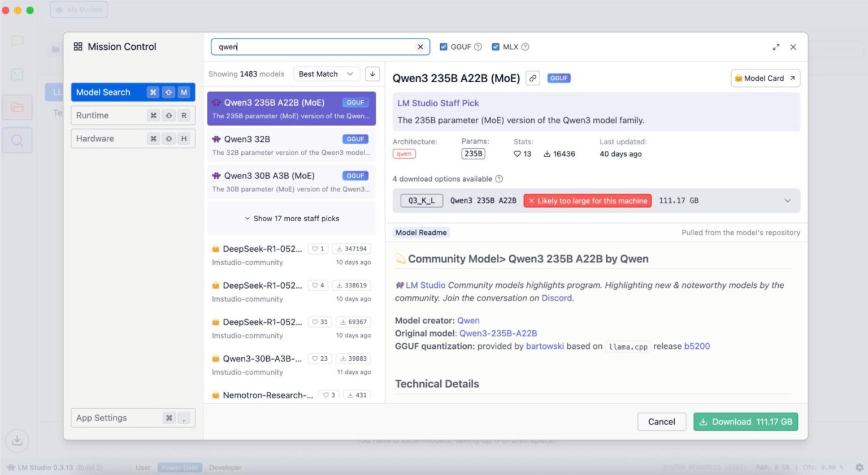Image resolution: width=868 pixels, height=475 pixels.
Task: Clear the qwen search text
Action: [420, 47]
